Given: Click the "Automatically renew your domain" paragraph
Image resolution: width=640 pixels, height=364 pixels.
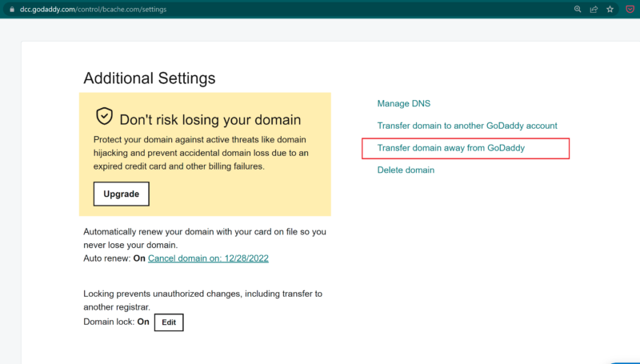Looking at the screenshot, I should point(205,238).
